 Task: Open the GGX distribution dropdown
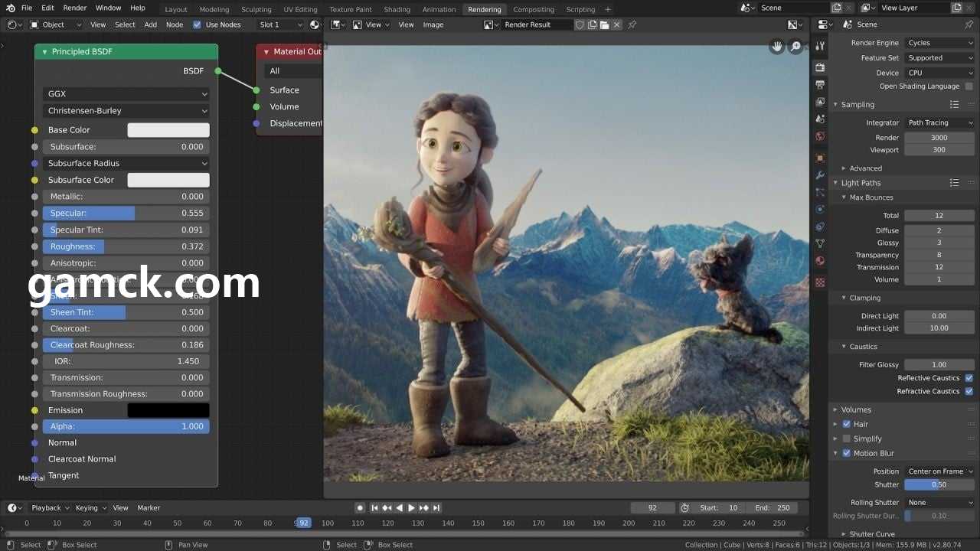click(126, 94)
